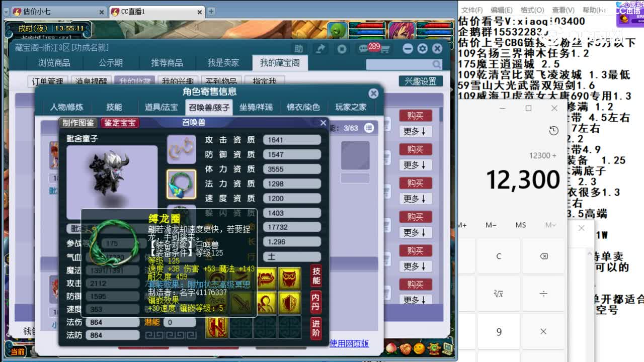
Task: Switch to the 估价小七 browser tab
Action: 58,12
